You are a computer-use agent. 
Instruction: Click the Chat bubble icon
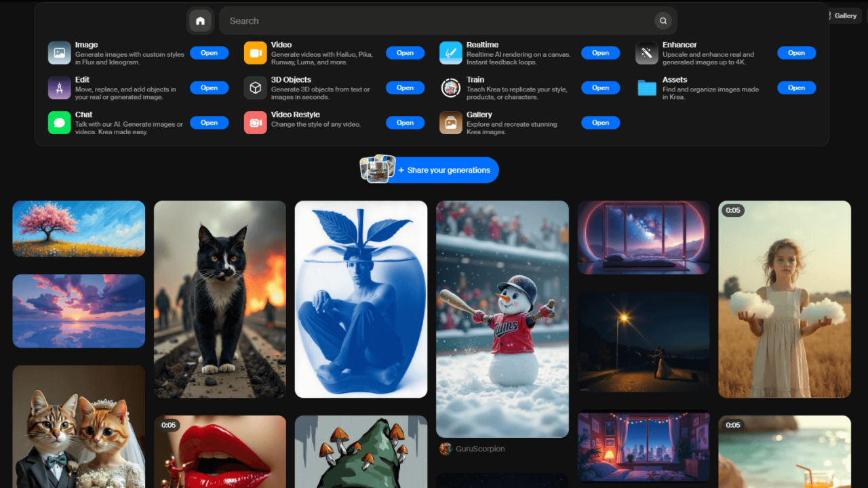click(59, 122)
